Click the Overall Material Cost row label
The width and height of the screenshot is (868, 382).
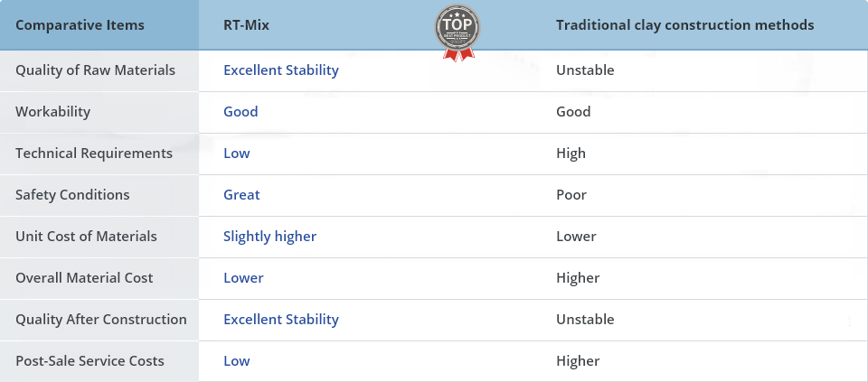[84, 277]
